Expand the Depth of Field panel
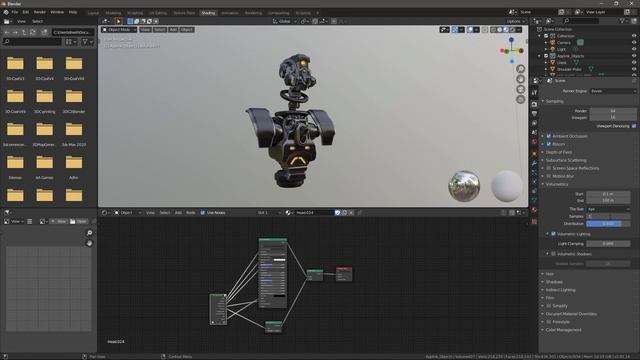This screenshot has width=640, height=360. (559, 152)
